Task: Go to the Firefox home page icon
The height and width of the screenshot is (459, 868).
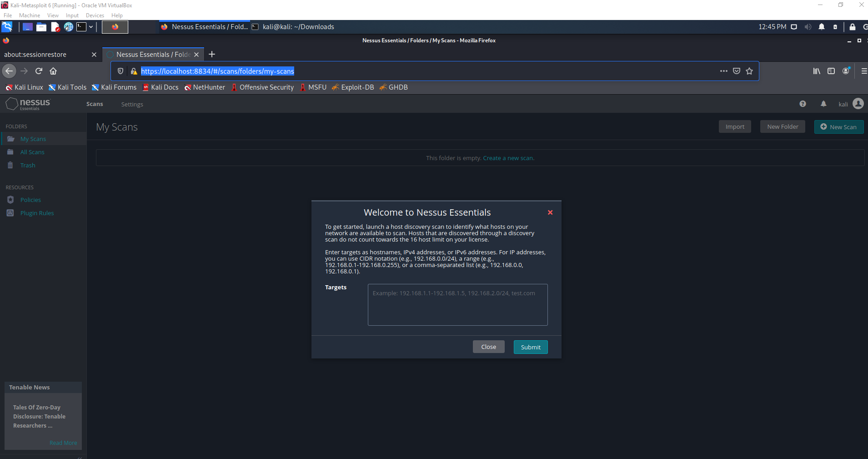Action: (53, 71)
